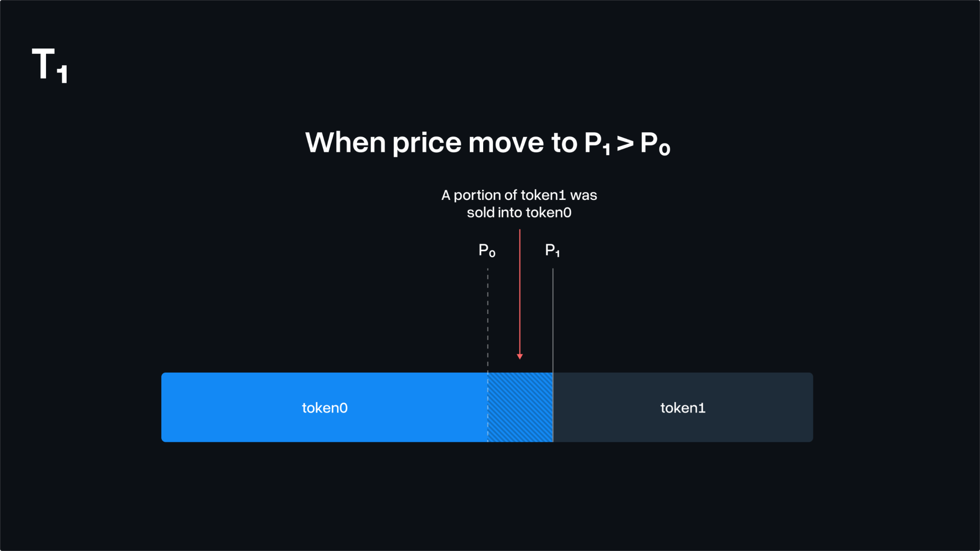Image resolution: width=980 pixels, height=551 pixels.
Task: Select the solid blue token0 bar segment
Action: coord(324,407)
